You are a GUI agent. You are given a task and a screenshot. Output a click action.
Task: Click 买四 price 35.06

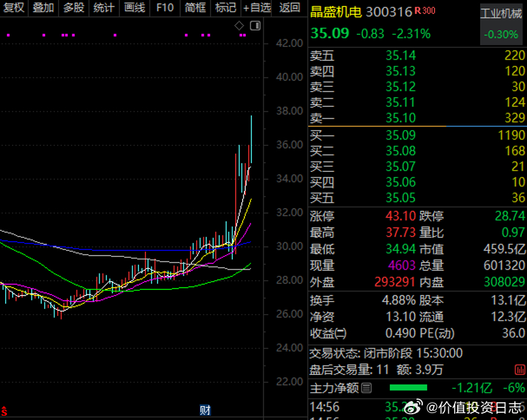[x=401, y=182]
